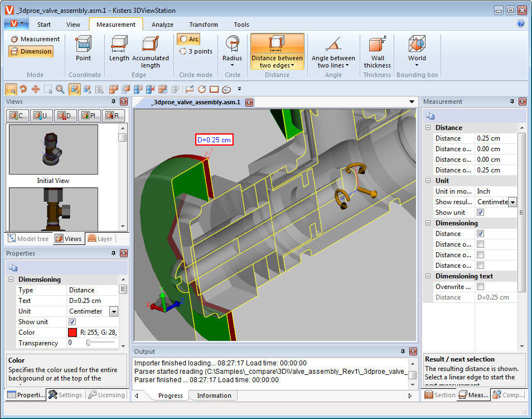Open the Tools ribbon tab
The width and height of the screenshot is (532, 419).
pos(241,25)
